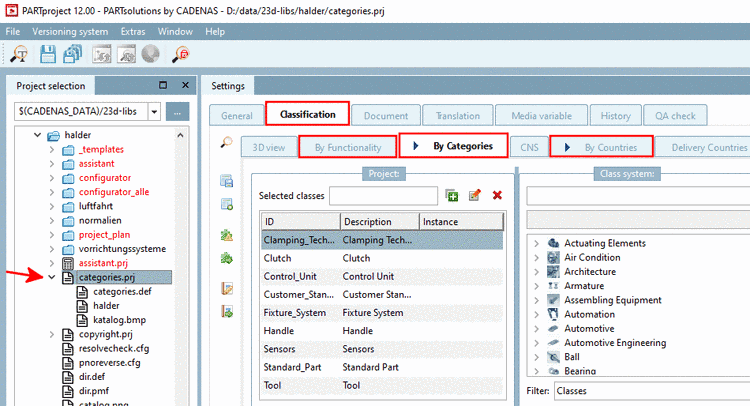Select the Control_Unit row
This screenshot has height=406, width=750.
[x=382, y=276]
